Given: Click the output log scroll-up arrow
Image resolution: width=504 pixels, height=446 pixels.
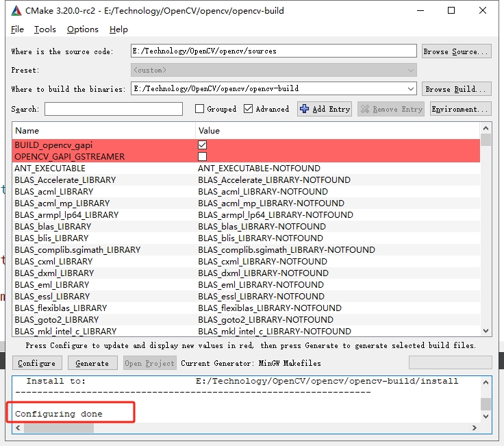Looking at the screenshot, I should coord(486,382).
